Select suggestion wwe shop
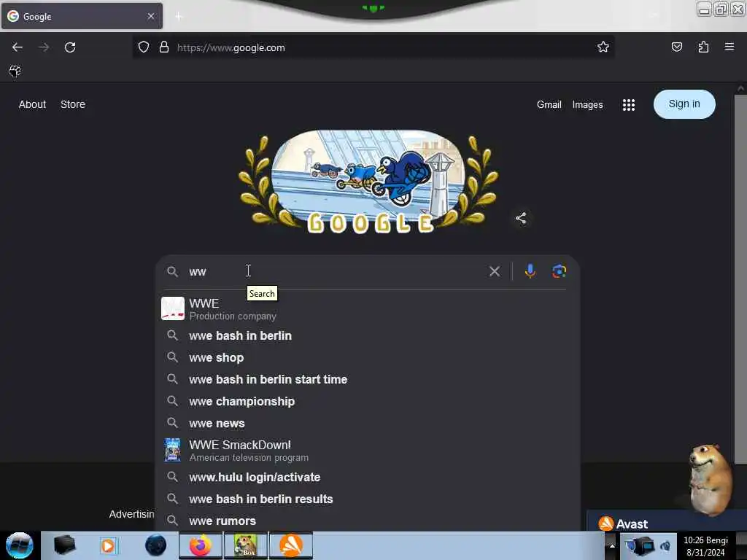This screenshot has width=747, height=560. click(x=367, y=357)
